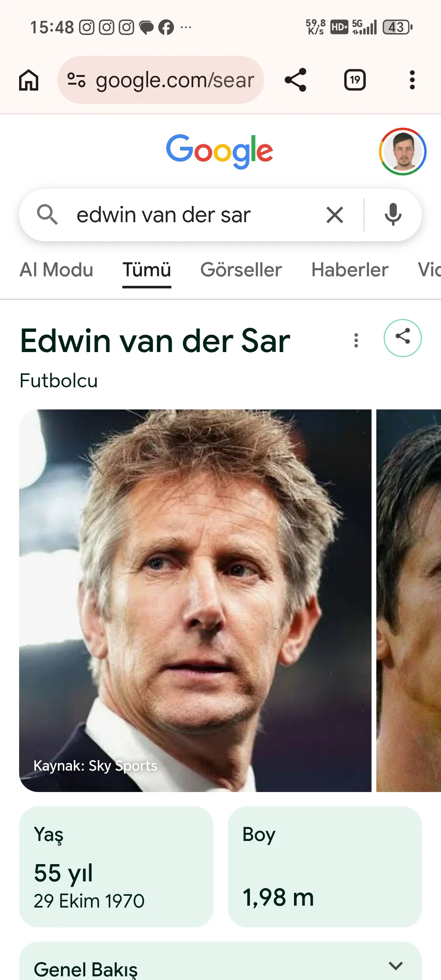Tap the browser share icon

pos(295,80)
